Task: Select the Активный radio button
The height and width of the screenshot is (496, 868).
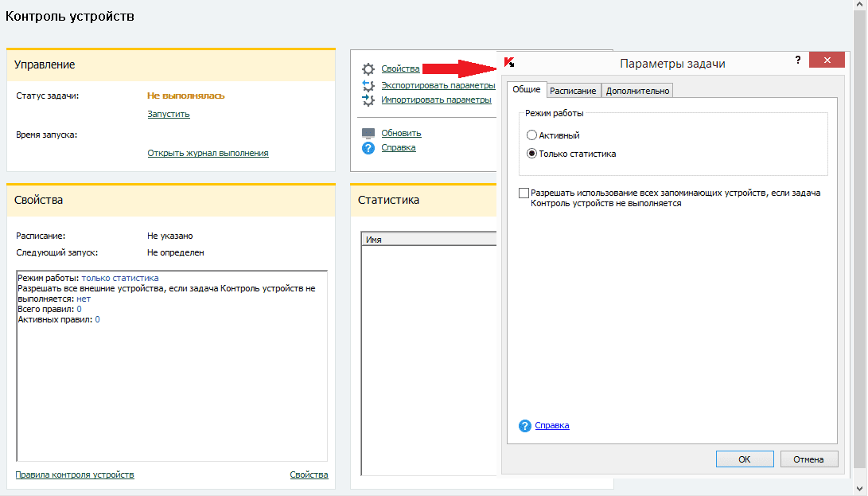Action: 531,135
